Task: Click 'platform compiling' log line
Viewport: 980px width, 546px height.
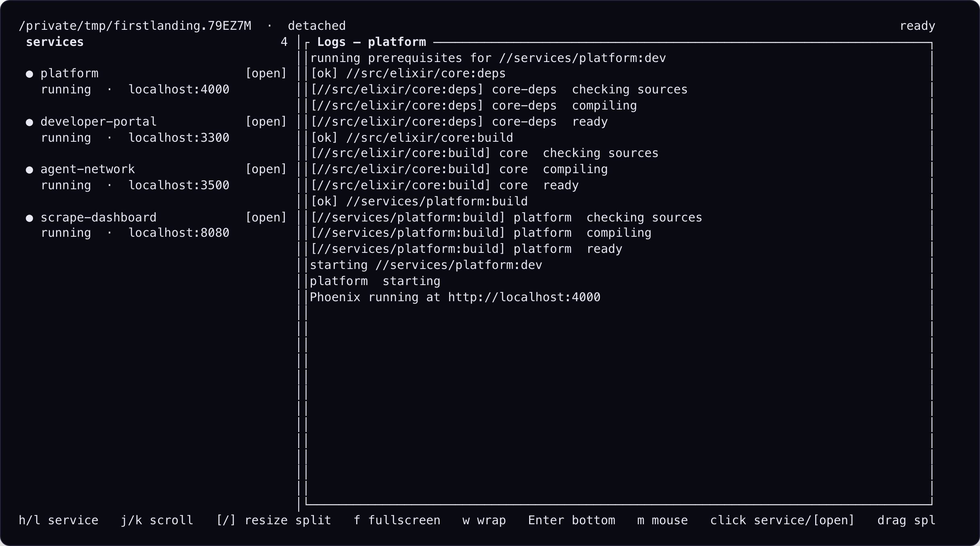Action: (481, 233)
